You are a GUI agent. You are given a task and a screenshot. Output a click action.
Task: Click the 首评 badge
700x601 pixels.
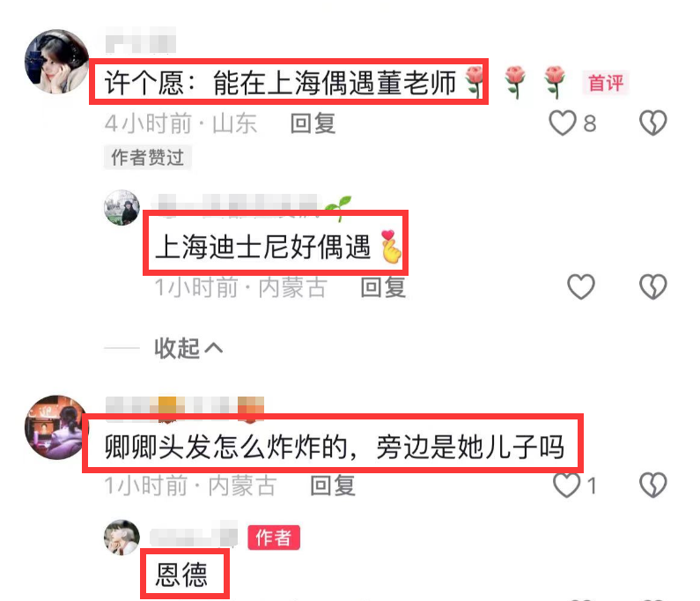click(x=606, y=83)
